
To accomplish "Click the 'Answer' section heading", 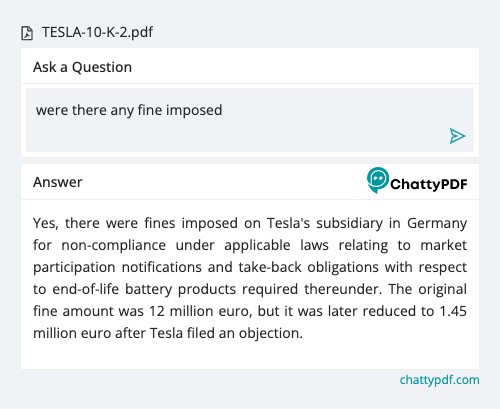I will (x=58, y=182).
